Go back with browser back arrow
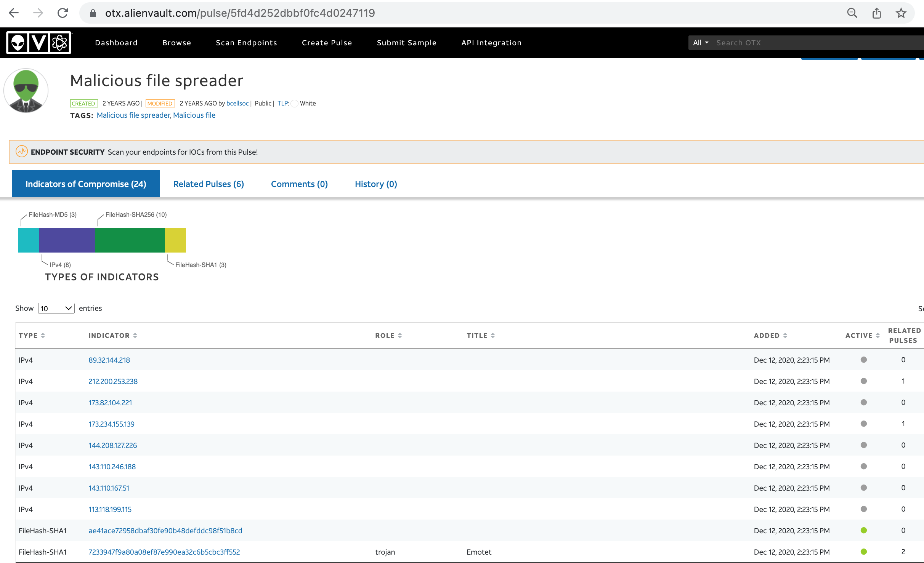The width and height of the screenshot is (924, 563). 14,13
